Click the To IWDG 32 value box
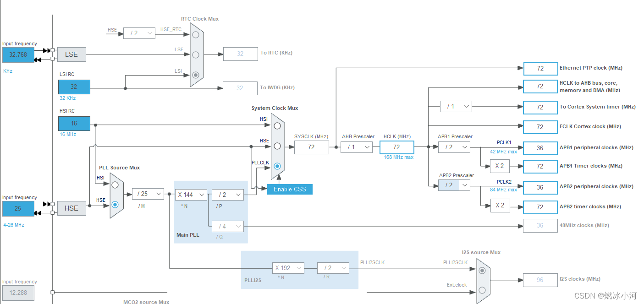644x304 pixels. (240, 88)
